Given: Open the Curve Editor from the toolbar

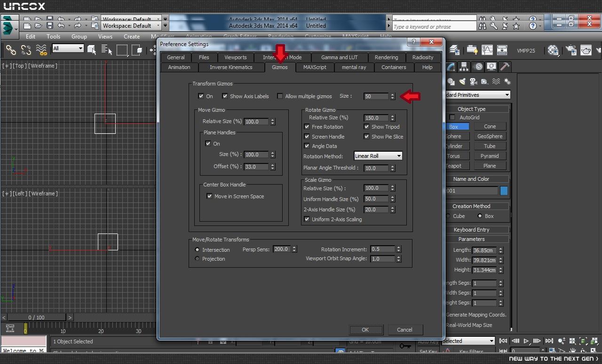Looking at the screenshot, I should [487, 50].
